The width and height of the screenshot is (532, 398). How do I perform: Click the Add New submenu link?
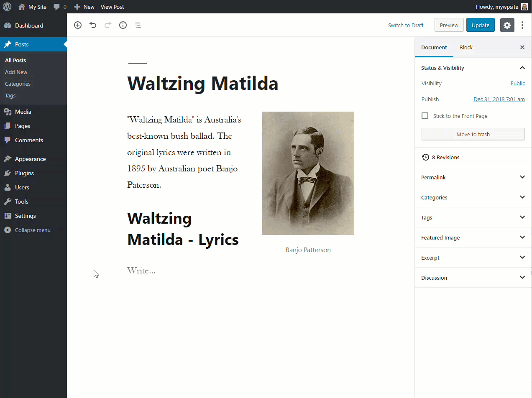coord(16,72)
